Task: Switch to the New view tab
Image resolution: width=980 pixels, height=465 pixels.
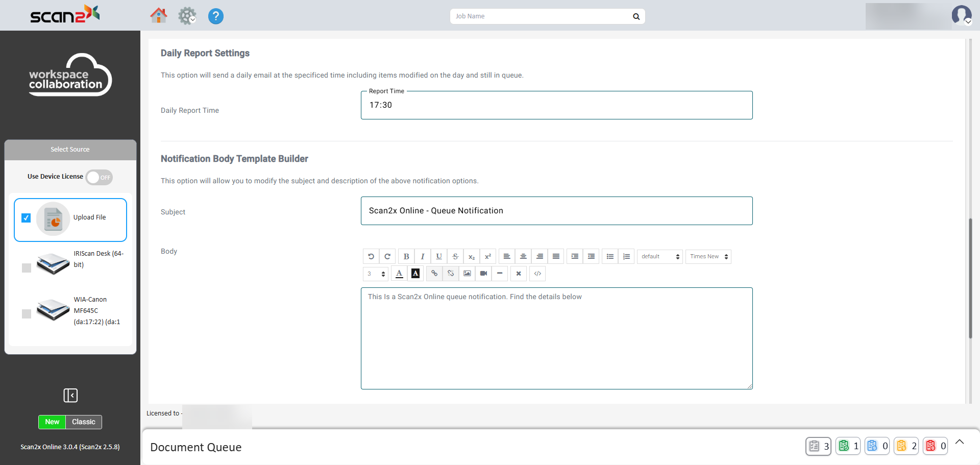Action: (52, 422)
